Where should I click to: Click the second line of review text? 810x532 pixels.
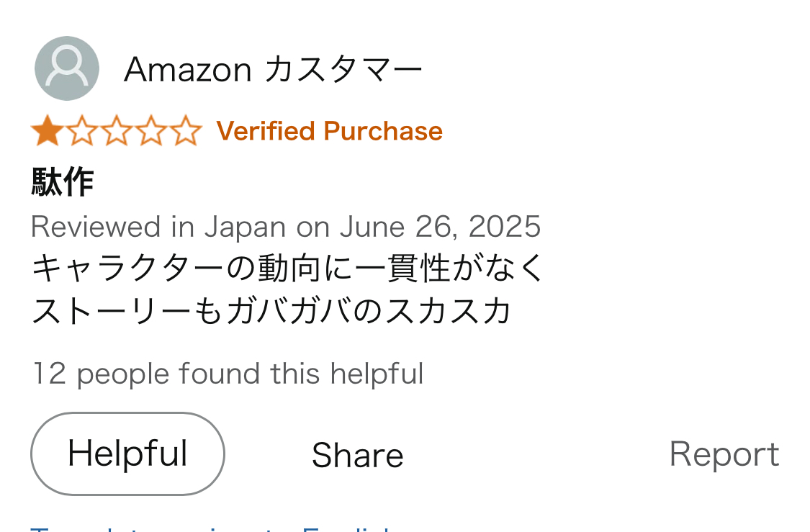coord(271,311)
